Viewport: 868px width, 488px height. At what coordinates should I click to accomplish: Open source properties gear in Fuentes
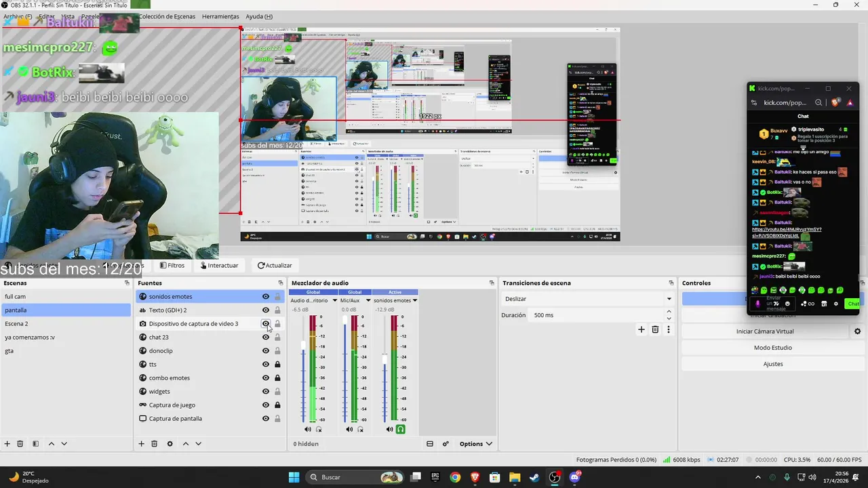[170, 444]
